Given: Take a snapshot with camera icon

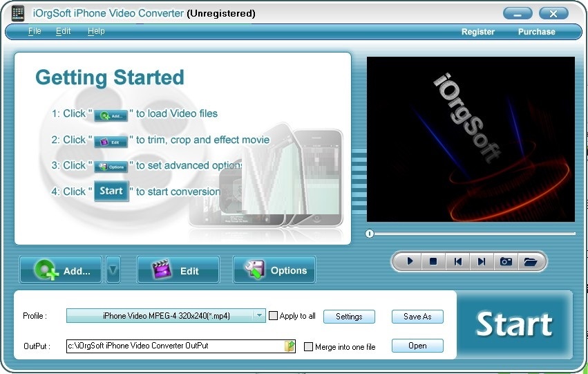Looking at the screenshot, I should coord(506,261).
